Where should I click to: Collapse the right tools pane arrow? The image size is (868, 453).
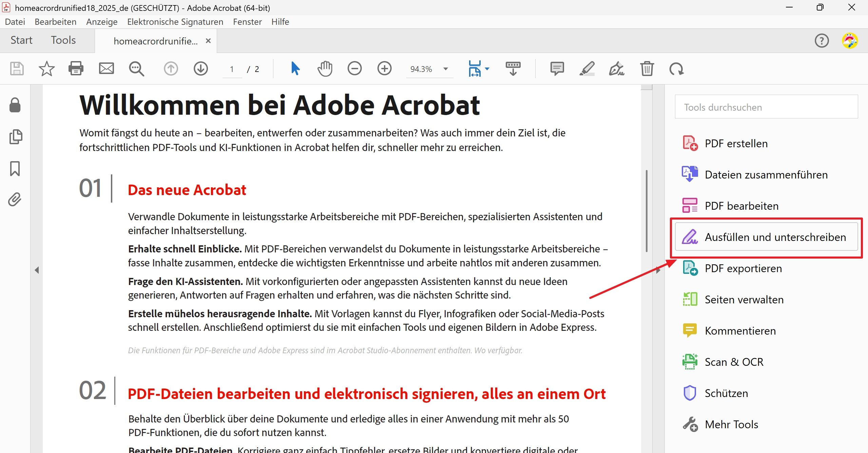coord(658,271)
